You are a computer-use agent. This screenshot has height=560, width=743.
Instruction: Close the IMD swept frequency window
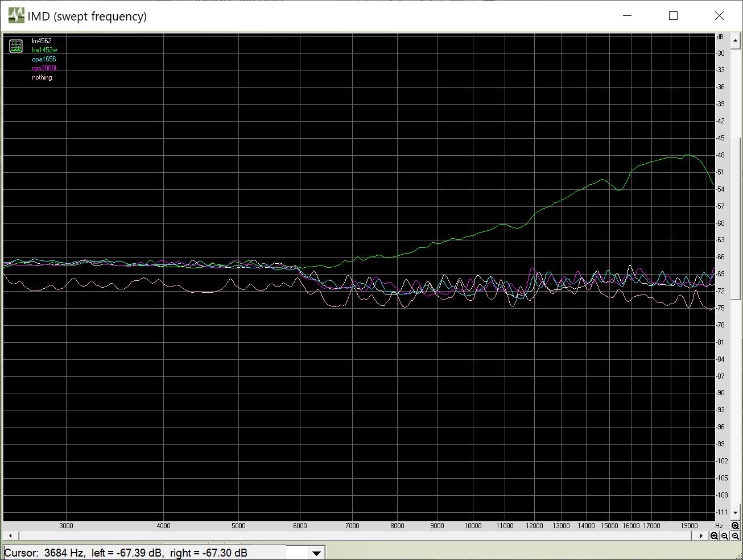coord(719,16)
